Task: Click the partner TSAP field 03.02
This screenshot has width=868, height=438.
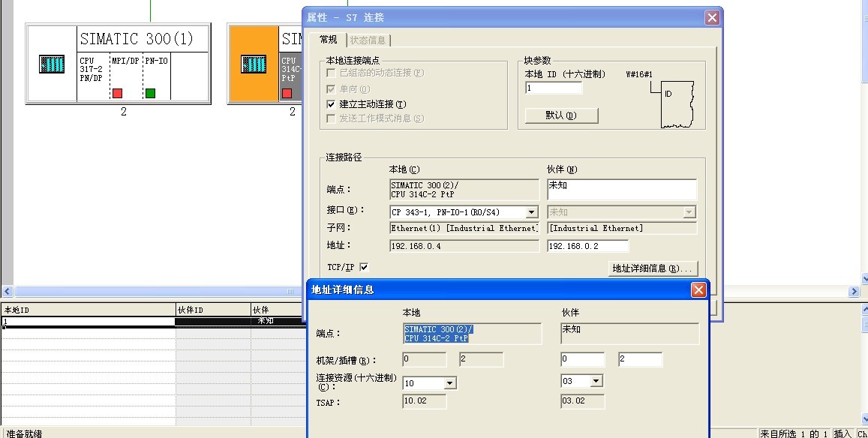Action: point(582,401)
